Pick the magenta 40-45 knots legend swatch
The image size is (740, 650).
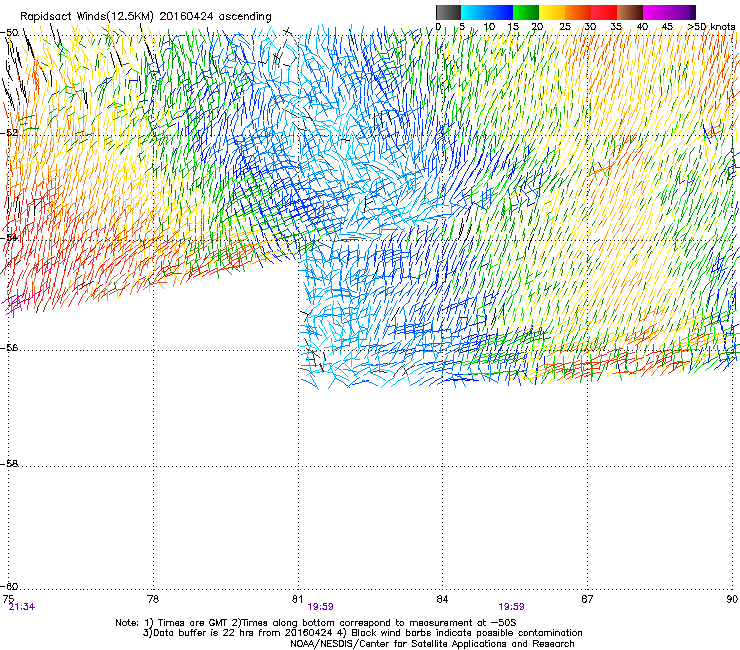[x=658, y=12]
